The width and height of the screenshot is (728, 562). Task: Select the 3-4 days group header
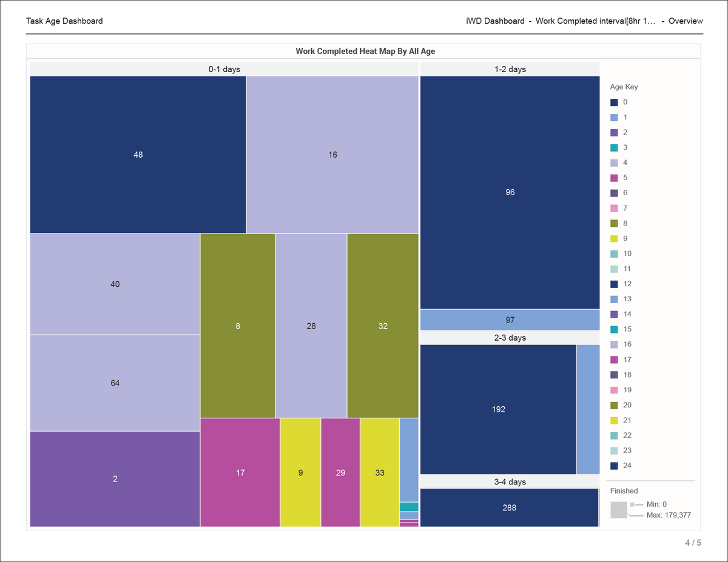(510, 482)
